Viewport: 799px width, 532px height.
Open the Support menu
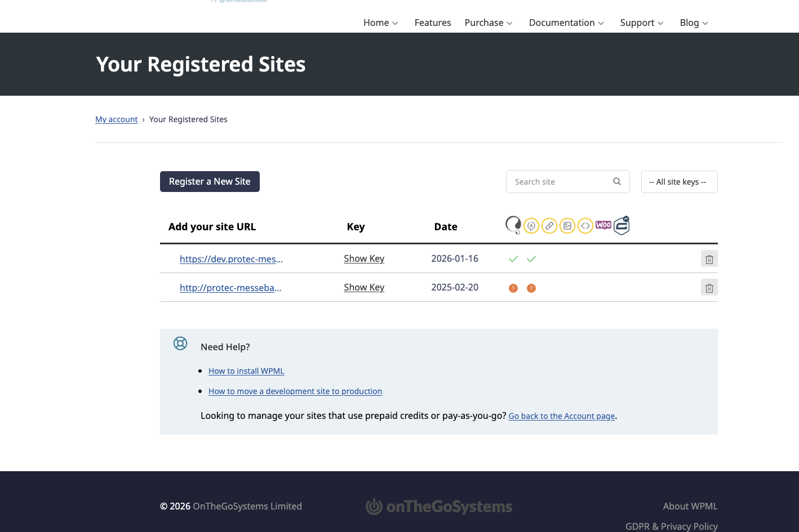pos(642,23)
